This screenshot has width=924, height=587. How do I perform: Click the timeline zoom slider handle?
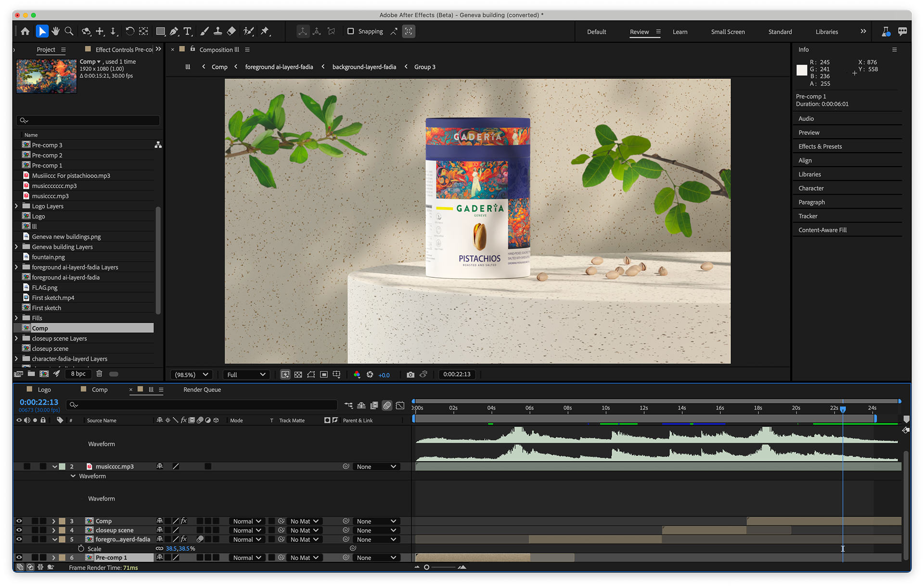point(426,567)
